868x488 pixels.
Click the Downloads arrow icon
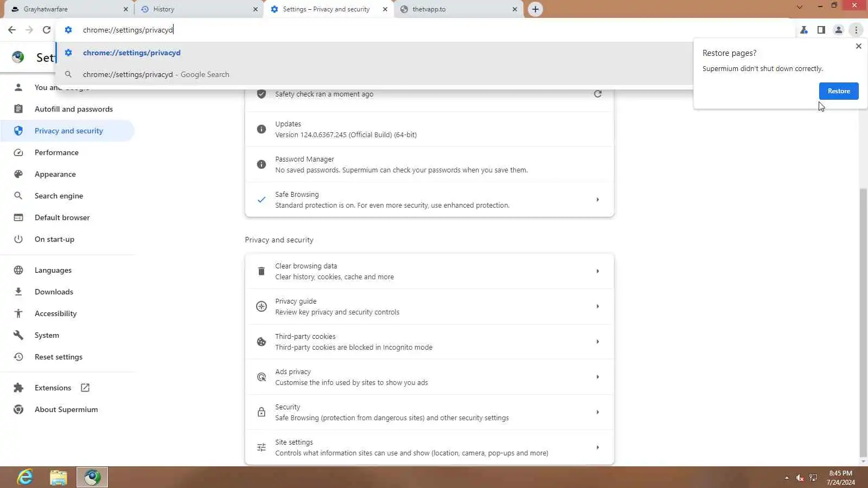pyautogui.click(x=18, y=292)
